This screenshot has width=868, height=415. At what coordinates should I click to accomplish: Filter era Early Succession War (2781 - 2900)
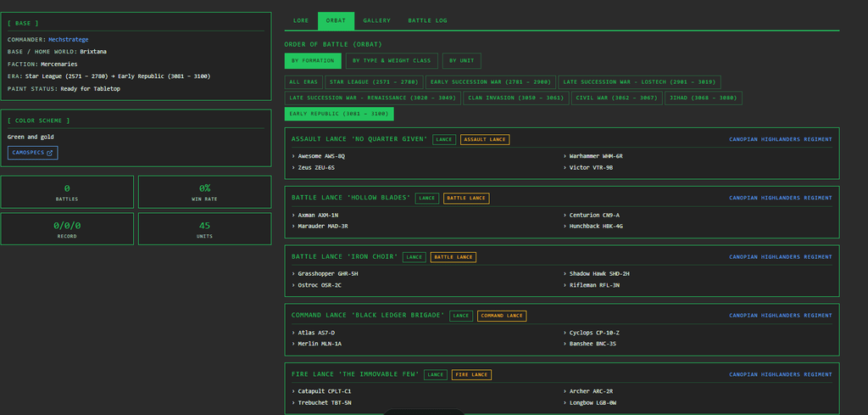[491, 82]
